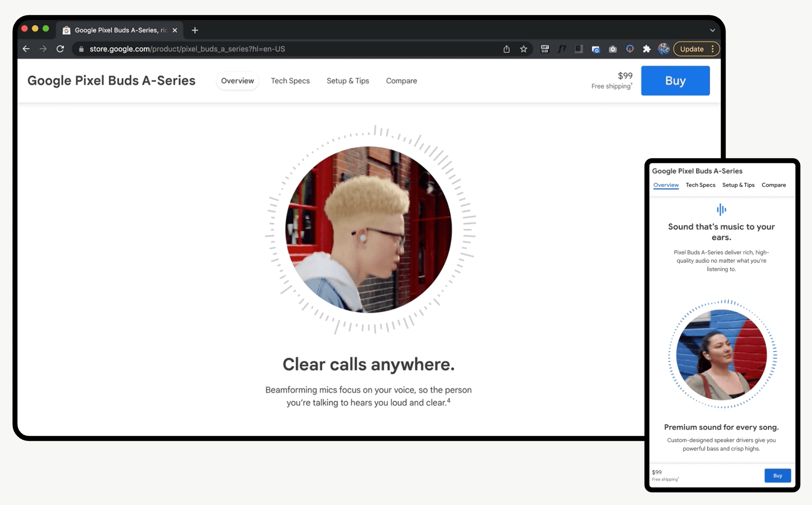Click Premium sound for every song heading

[x=721, y=427]
